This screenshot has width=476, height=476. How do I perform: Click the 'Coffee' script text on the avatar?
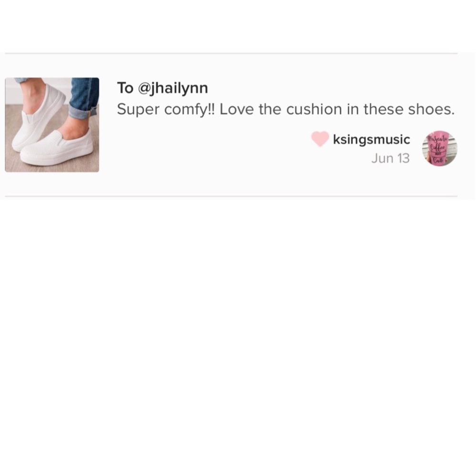[437, 149]
